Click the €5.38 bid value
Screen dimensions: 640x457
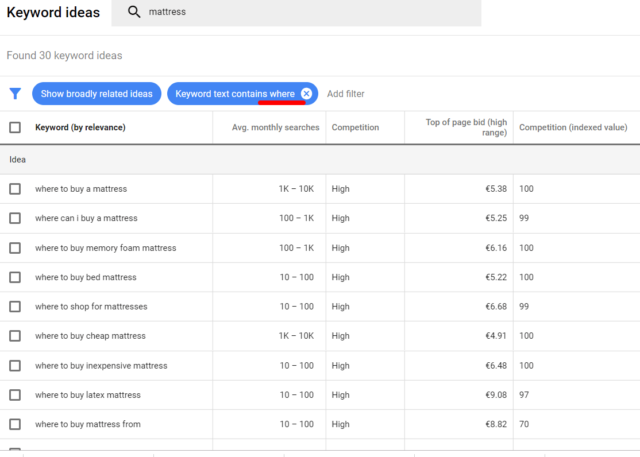pyautogui.click(x=496, y=189)
